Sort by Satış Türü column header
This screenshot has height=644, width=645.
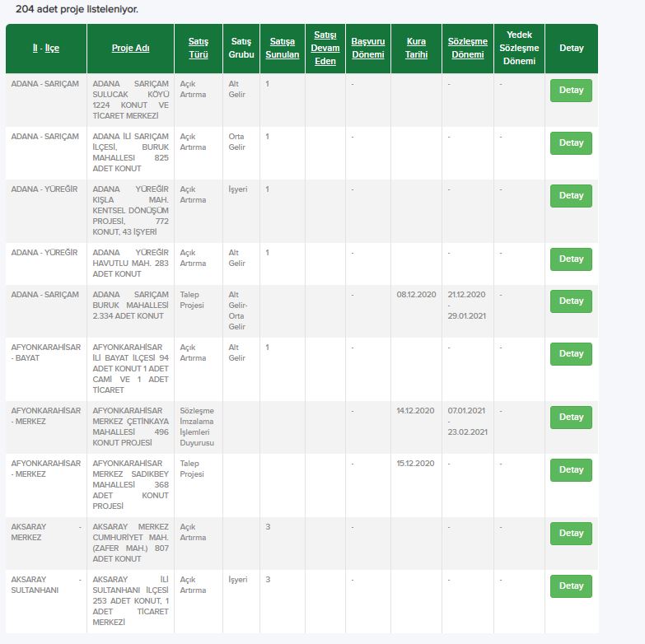point(199,48)
